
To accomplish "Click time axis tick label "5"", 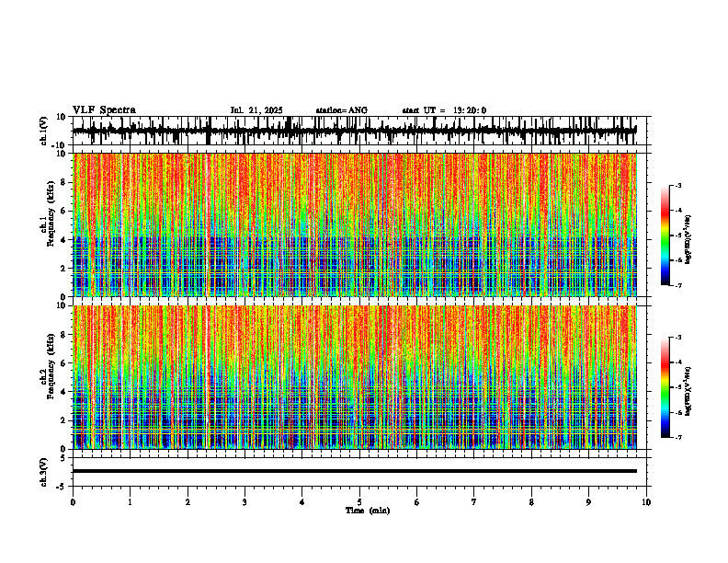I will pos(359,502).
